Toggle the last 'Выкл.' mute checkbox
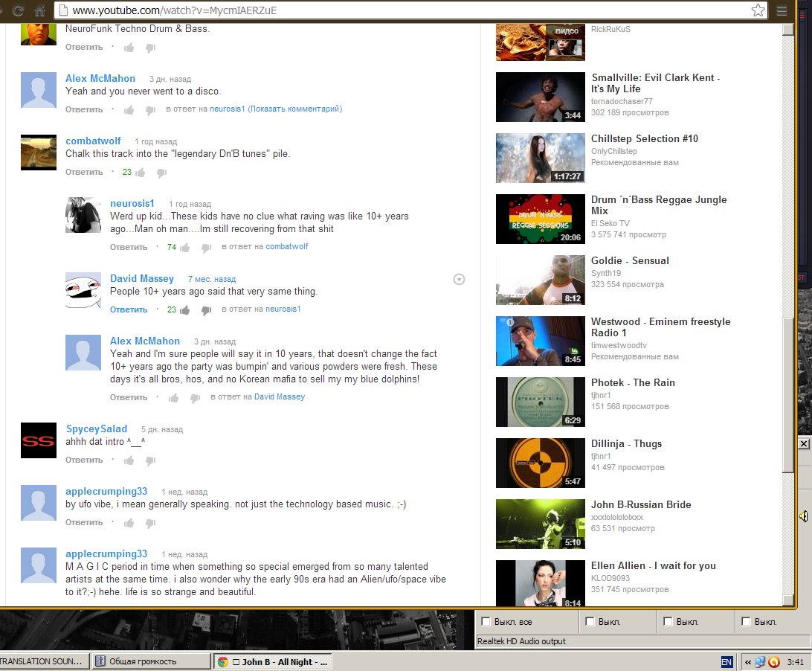The width and height of the screenshot is (812, 671). tap(747, 621)
